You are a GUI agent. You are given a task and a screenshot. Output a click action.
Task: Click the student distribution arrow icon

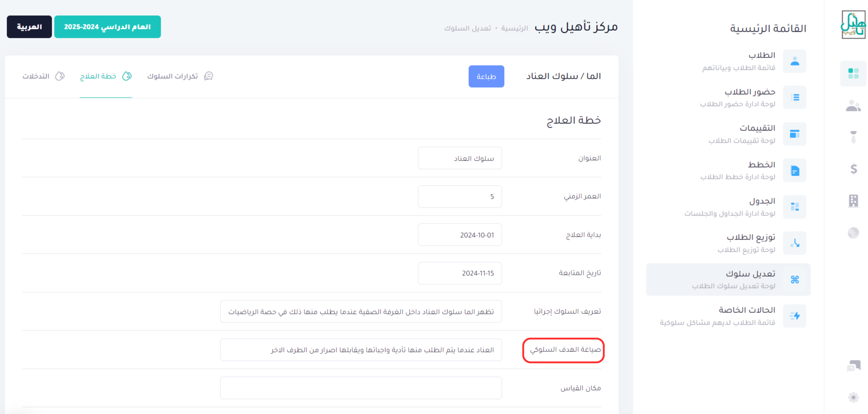[x=795, y=243]
